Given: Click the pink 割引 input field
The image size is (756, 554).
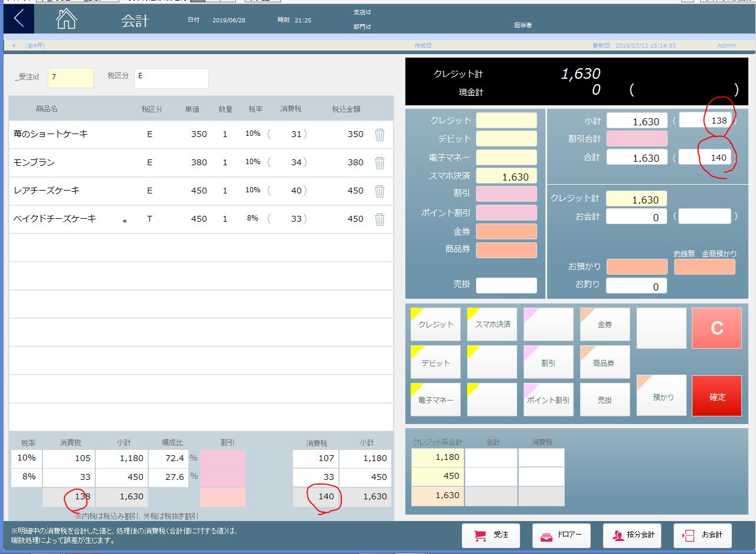Looking at the screenshot, I should pyautogui.click(x=507, y=194).
